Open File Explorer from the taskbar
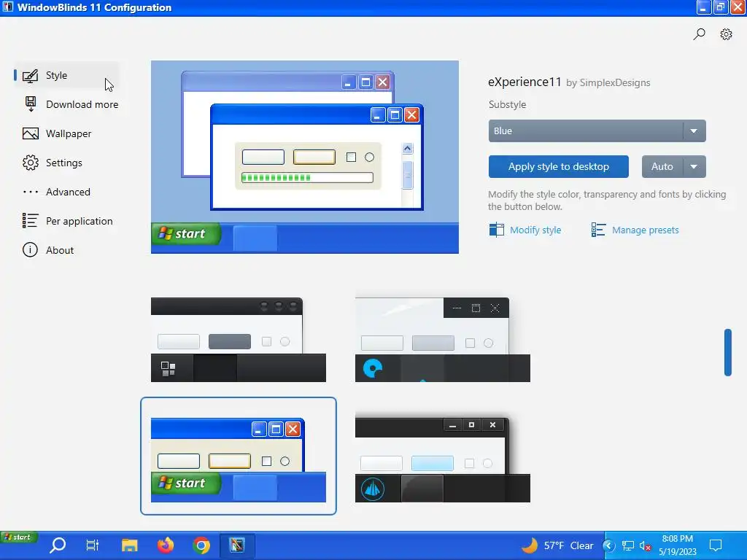This screenshot has height=560, width=747. tap(129, 545)
